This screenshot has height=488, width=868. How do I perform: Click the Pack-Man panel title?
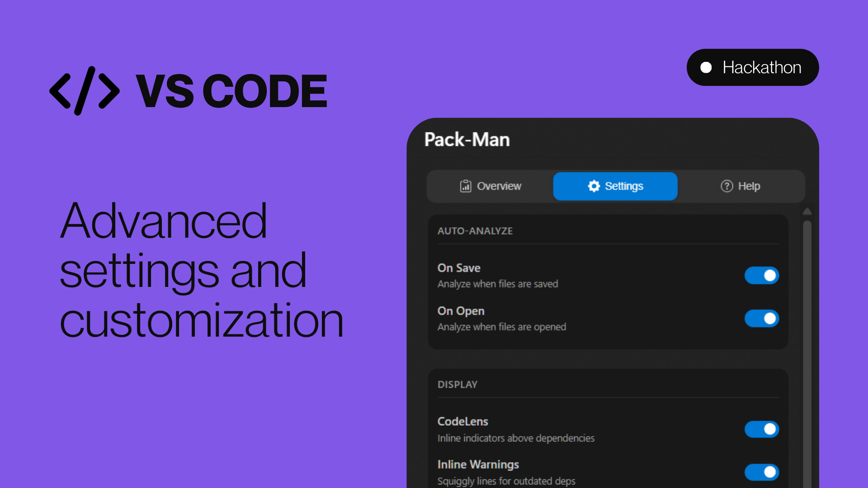coord(467,140)
